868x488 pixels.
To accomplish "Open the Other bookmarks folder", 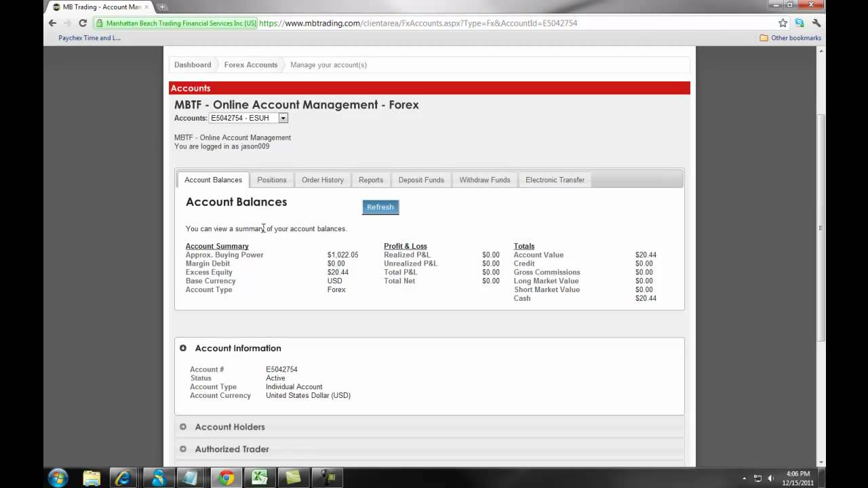I will coord(791,38).
